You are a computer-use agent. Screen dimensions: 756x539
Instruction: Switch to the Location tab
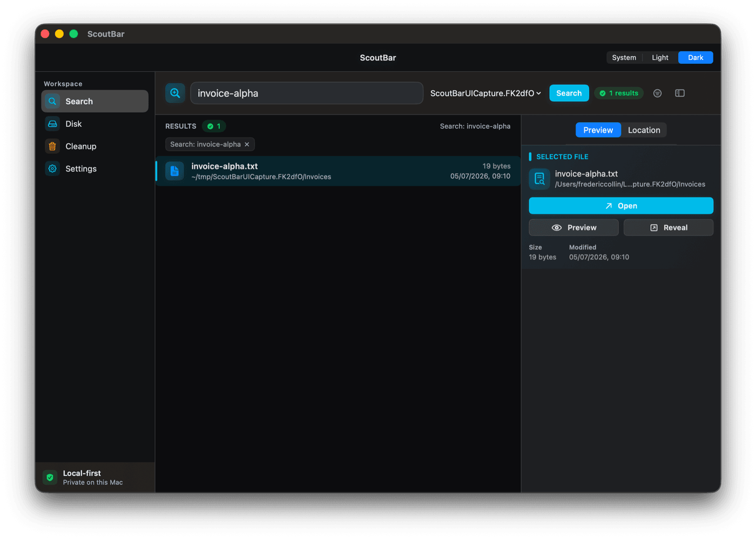[644, 130]
